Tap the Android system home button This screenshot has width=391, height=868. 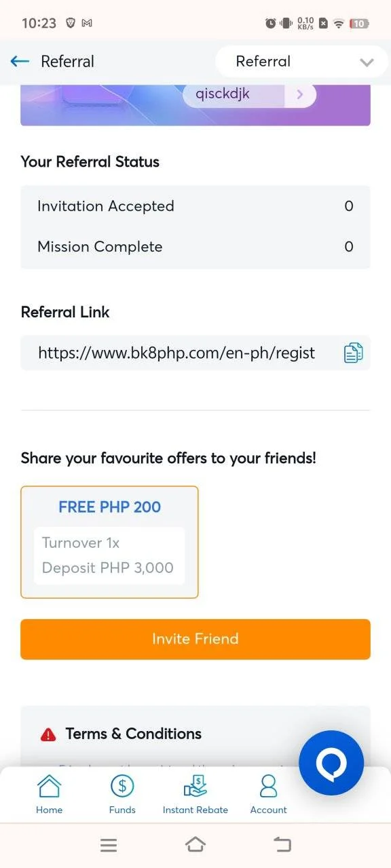tap(195, 845)
